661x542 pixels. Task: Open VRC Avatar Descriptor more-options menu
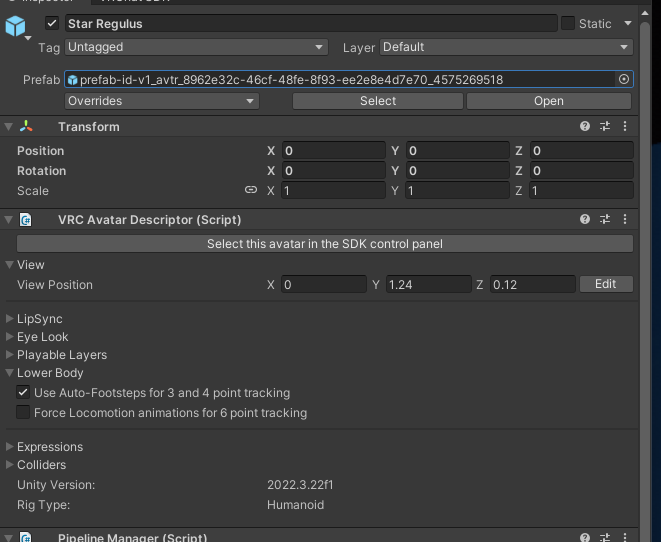[x=625, y=219]
